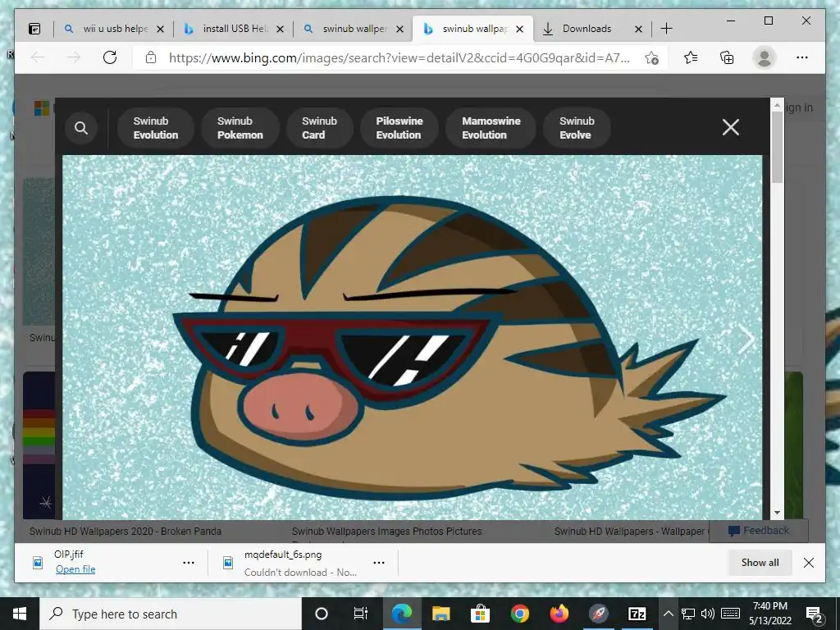Select the Swinub Pokemon suggestion
The image size is (840, 630).
(240, 128)
